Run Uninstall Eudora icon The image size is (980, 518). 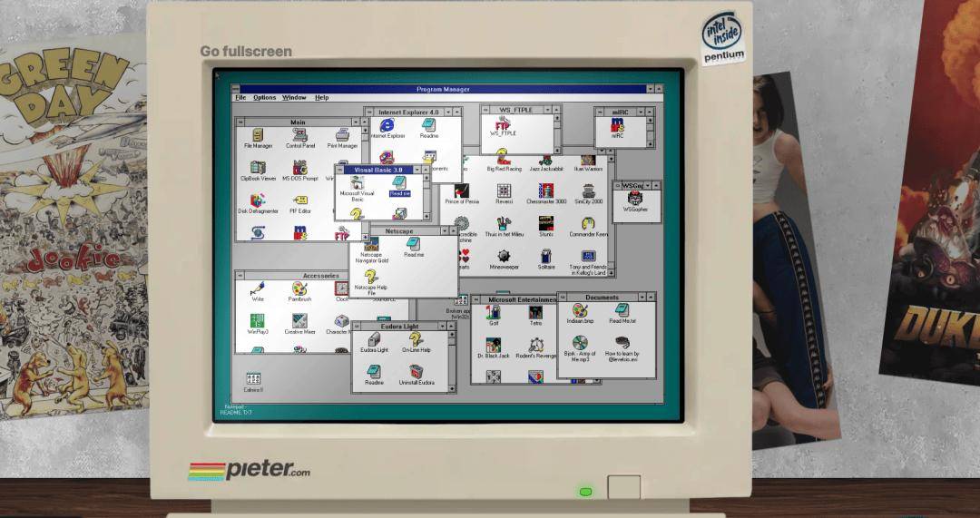pos(416,375)
